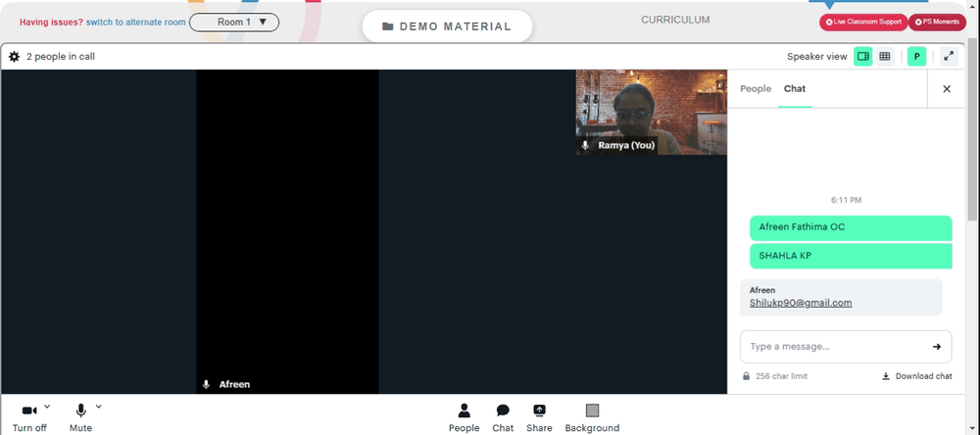The height and width of the screenshot is (435, 980).
Task: Click PS Moments button
Action: (937, 22)
